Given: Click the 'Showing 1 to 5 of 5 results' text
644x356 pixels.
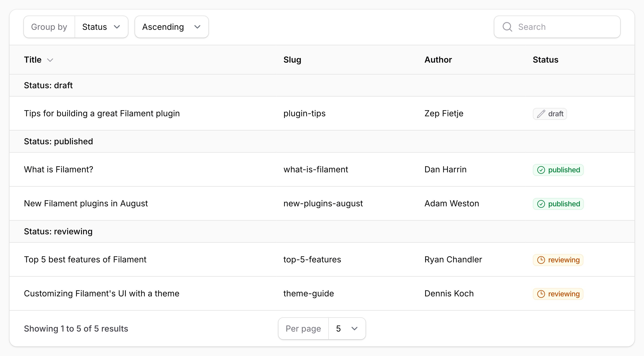Looking at the screenshot, I should (76, 329).
